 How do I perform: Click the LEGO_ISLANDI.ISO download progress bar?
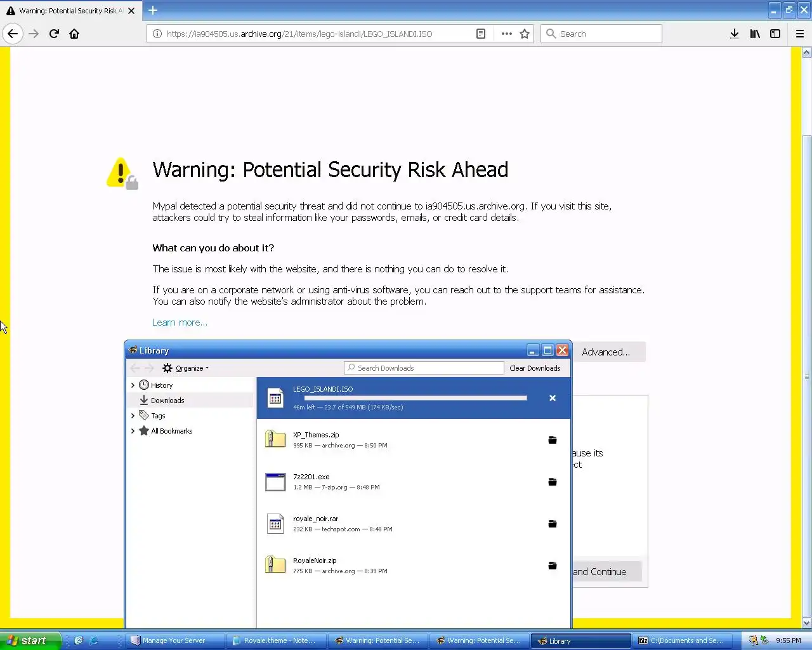click(x=416, y=398)
